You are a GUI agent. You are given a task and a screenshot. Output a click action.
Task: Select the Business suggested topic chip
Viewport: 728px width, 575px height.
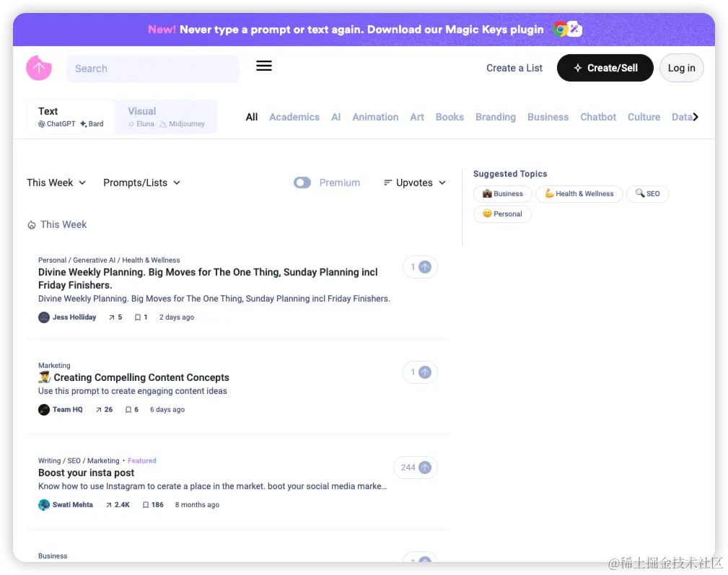[x=503, y=193]
